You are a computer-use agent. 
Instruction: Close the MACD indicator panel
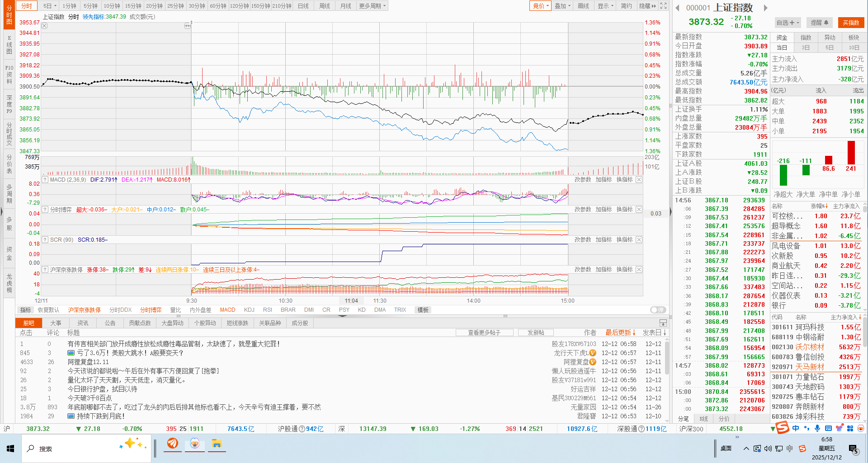click(639, 180)
